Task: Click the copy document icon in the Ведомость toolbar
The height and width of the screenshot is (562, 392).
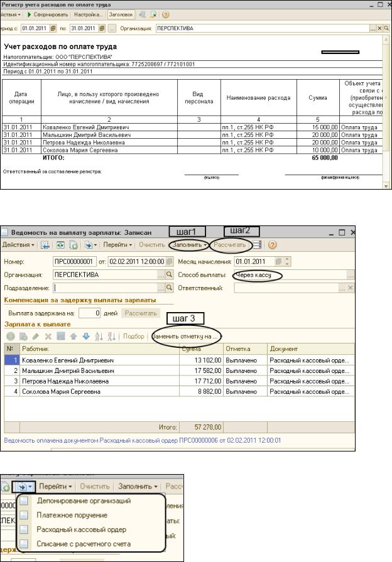Action: click(x=73, y=245)
